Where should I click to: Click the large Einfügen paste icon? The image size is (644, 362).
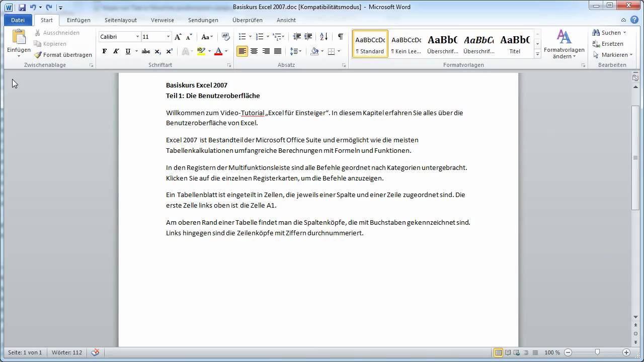tap(19, 37)
